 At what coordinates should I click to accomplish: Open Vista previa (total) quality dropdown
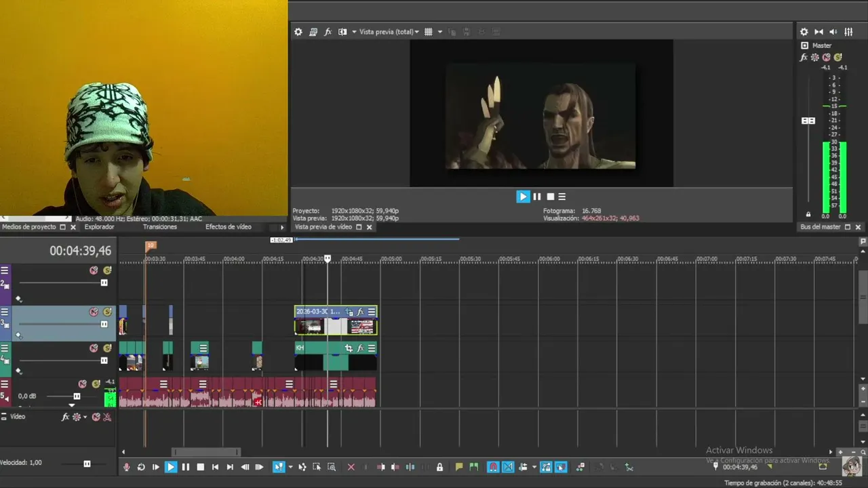[389, 32]
